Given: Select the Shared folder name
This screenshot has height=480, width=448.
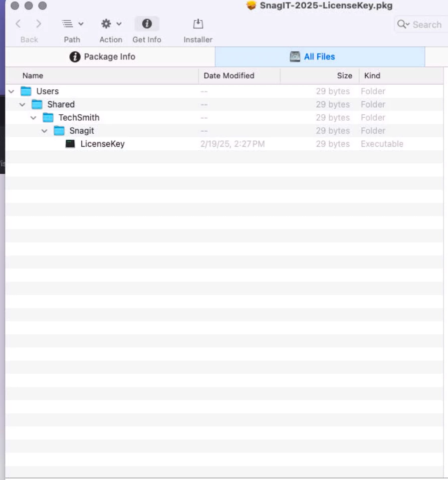Looking at the screenshot, I should 61,104.
